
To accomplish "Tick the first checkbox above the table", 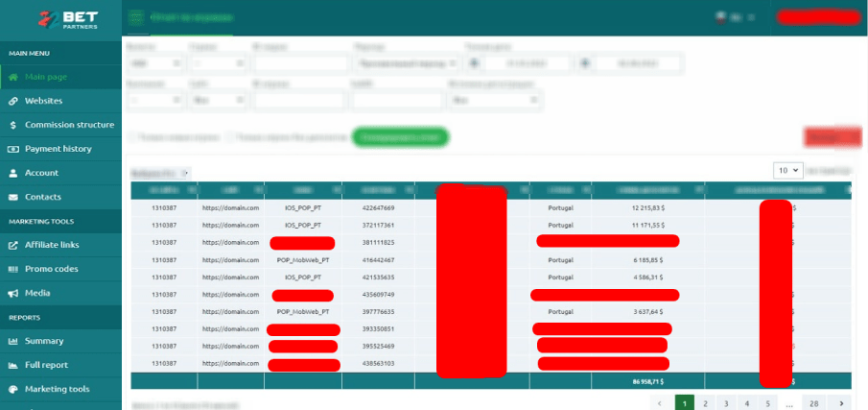I will click(x=133, y=137).
